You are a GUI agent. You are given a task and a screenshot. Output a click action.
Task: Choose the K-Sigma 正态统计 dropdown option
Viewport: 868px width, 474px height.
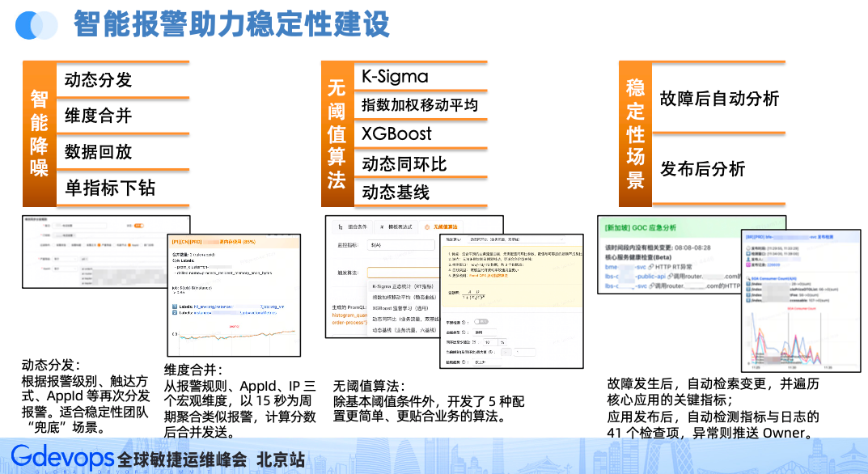tap(403, 286)
